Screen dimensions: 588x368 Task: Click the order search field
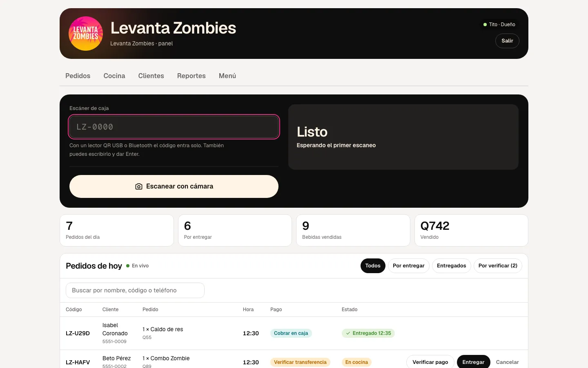tap(135, 290)
